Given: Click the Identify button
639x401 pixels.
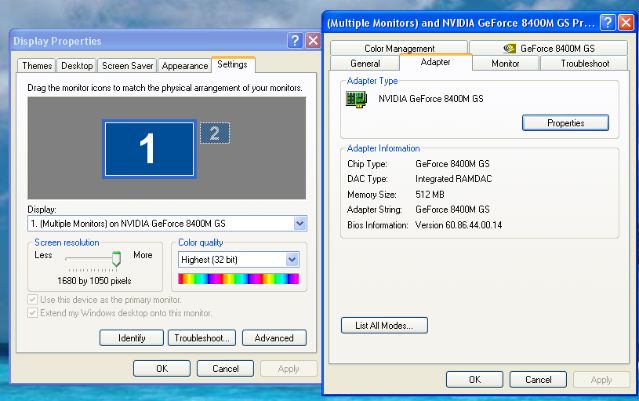Looking at the screenshot, I should (132, 338).
